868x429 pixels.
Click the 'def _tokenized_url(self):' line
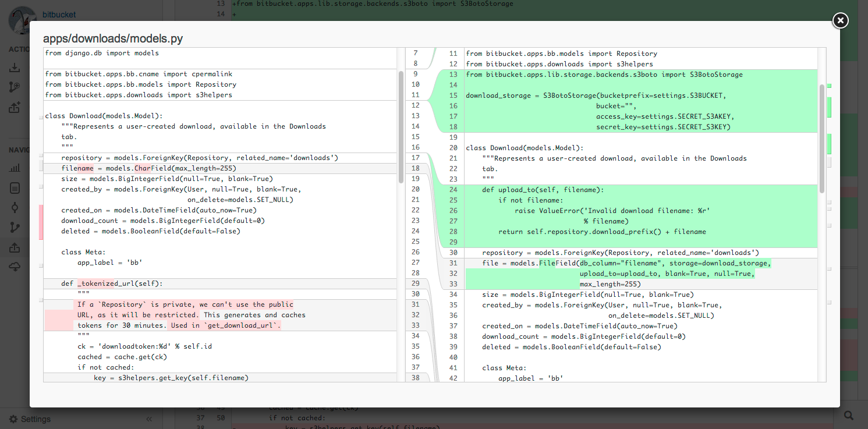112,283
